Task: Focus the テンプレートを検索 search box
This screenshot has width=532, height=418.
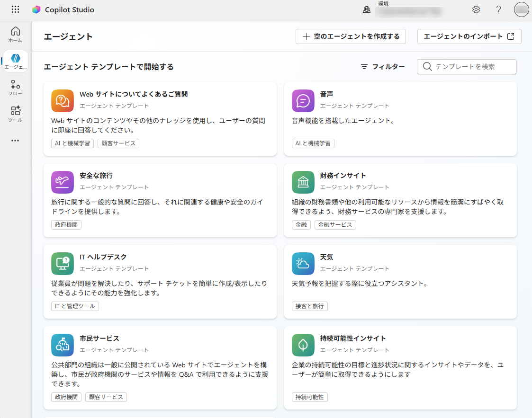Action: (x=467, y=66)
